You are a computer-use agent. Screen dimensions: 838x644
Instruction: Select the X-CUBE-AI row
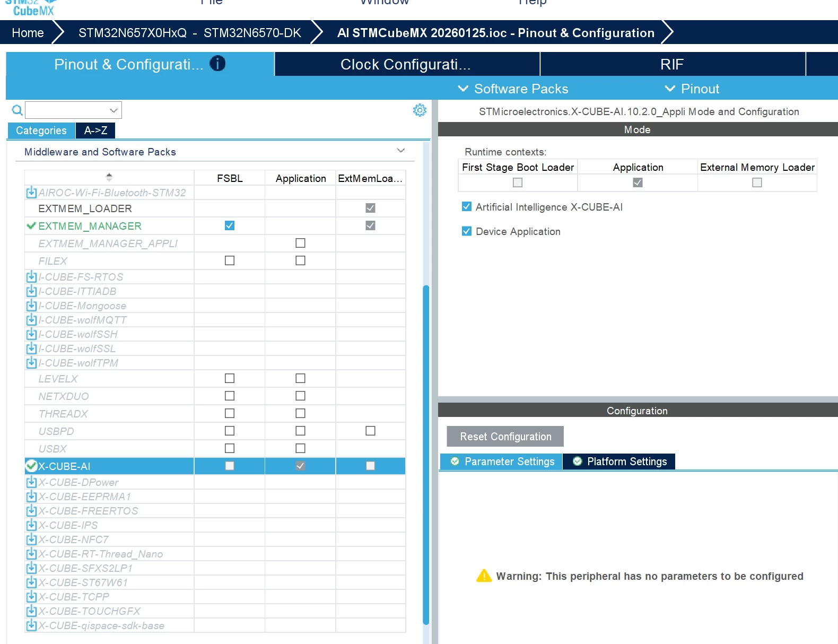click(215, 466)
